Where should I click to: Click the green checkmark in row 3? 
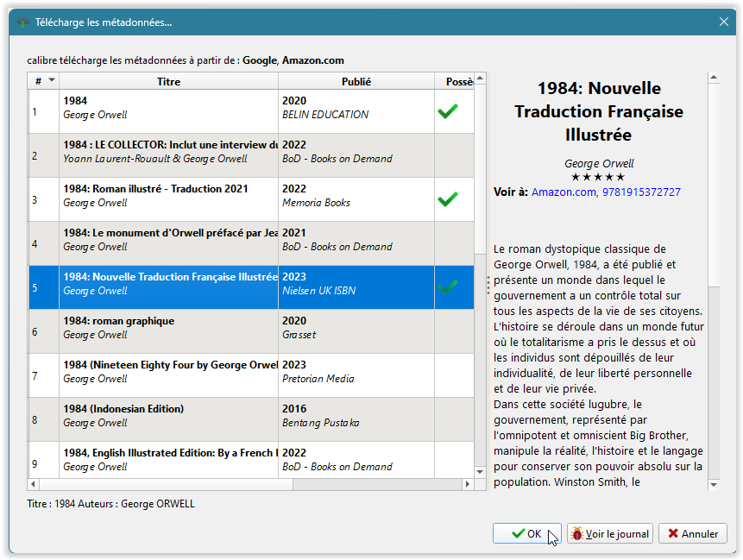tap(447, 199)
